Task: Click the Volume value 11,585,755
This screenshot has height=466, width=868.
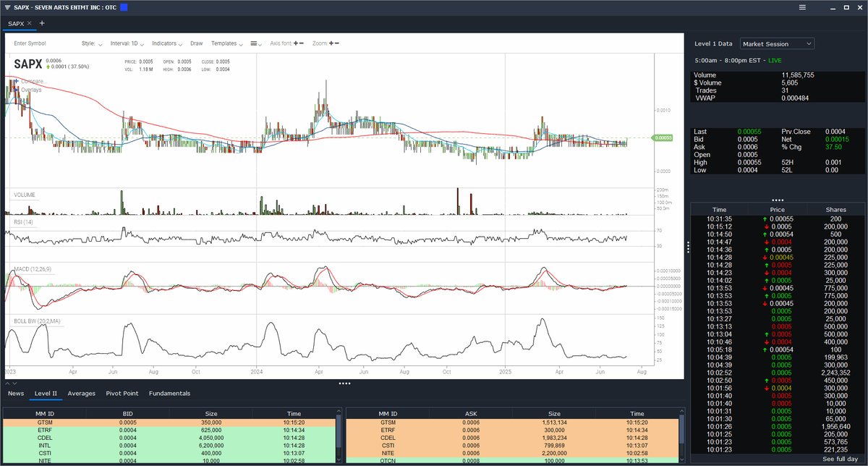Action: [798, 75]
